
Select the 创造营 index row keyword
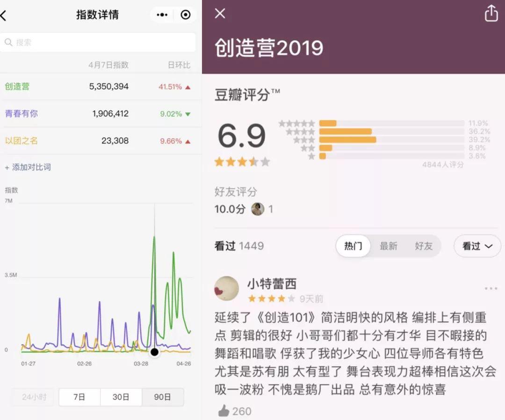tap(17, 86)
